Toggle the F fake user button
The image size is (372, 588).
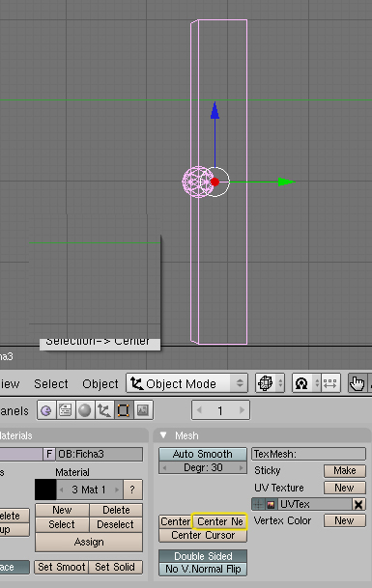tap(49, 454)
